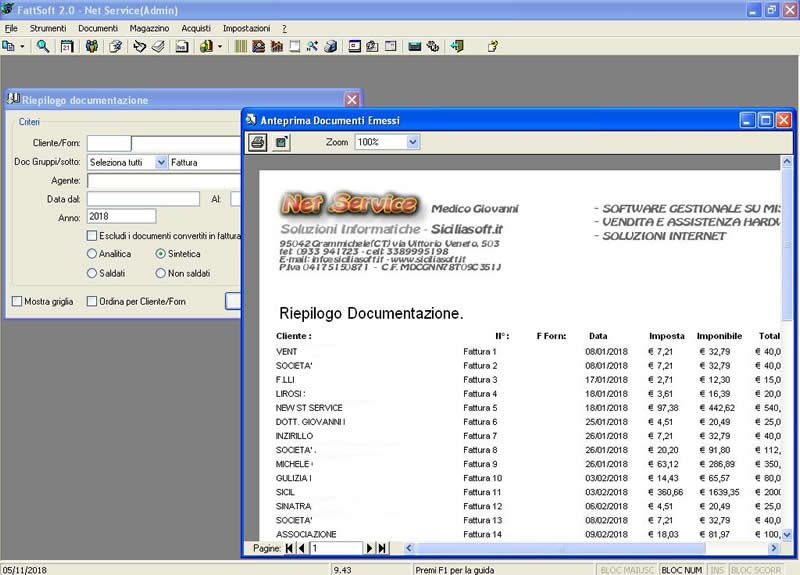The image size is (800, 575).
Task: Click the exit door arrow toolbar icon
Action: (457, 46)
